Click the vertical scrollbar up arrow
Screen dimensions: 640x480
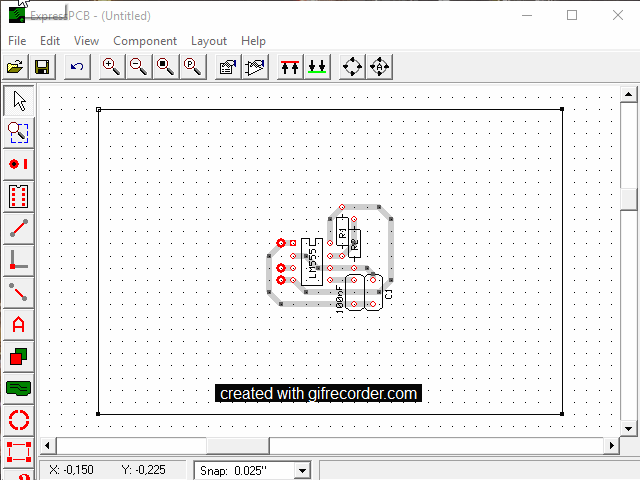(628, 95)
